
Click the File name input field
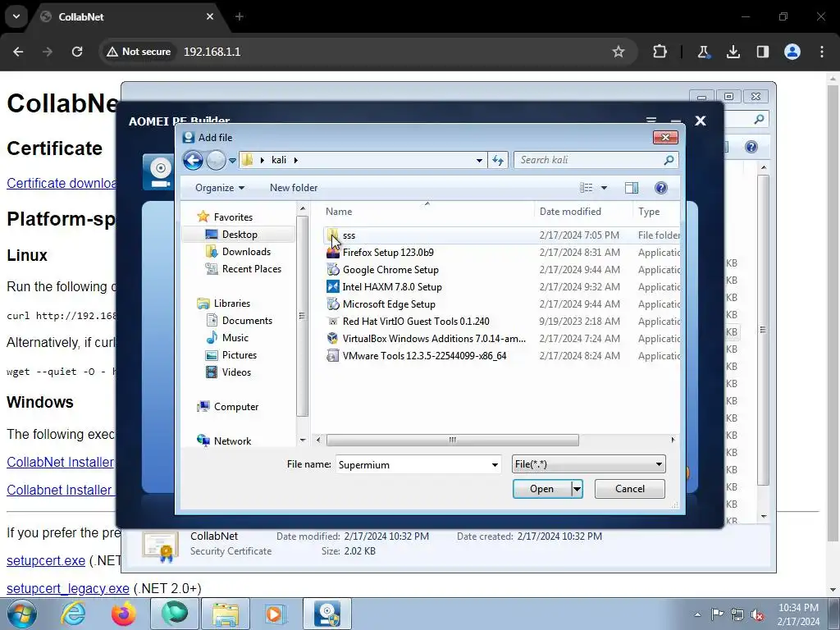point(412,464)
